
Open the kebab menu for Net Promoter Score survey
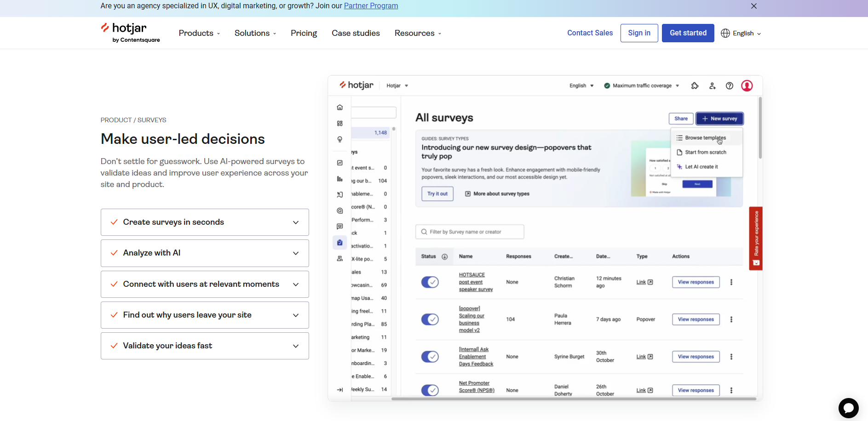click(731, 390)
